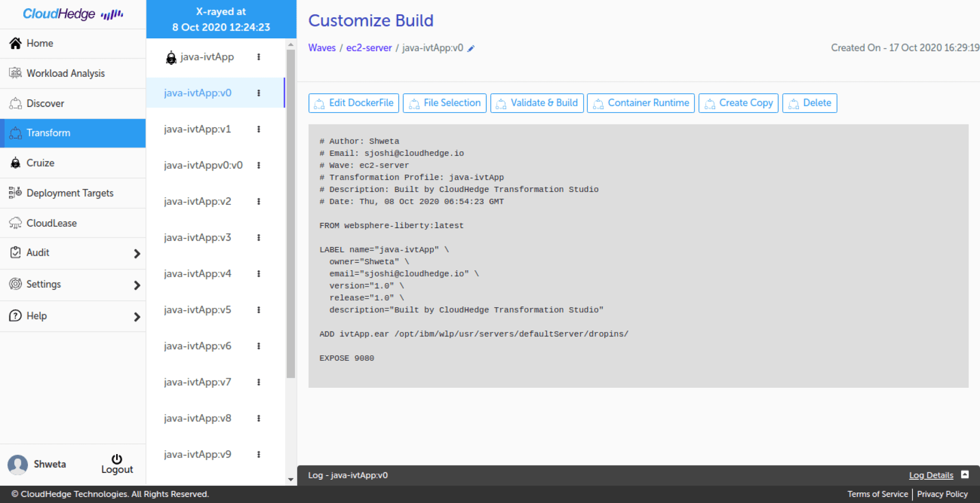Click the pencil icon next to java-ivtApp:v0
The height and width of the screenshot is (503, 980).
(471, 48)
